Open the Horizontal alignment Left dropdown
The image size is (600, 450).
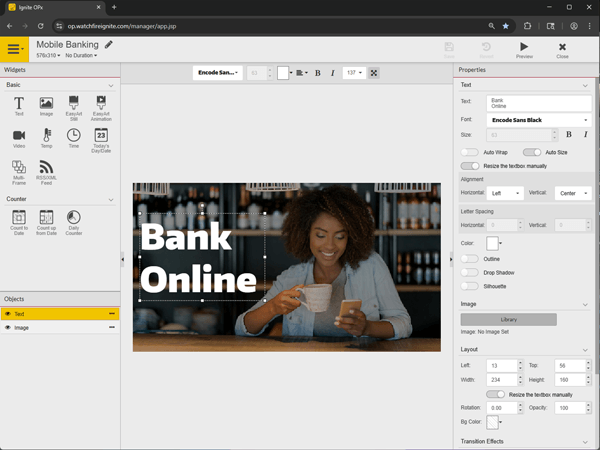coord(504,192)
